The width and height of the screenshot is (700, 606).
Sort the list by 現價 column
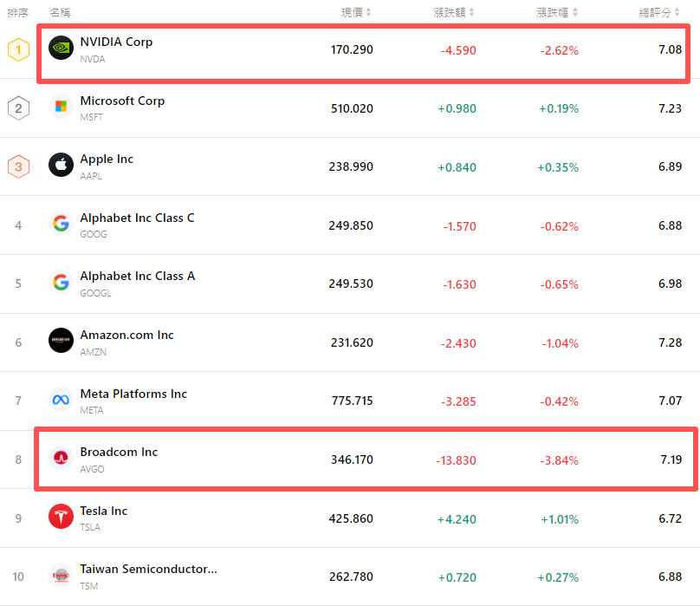click(x=356, y=12)
